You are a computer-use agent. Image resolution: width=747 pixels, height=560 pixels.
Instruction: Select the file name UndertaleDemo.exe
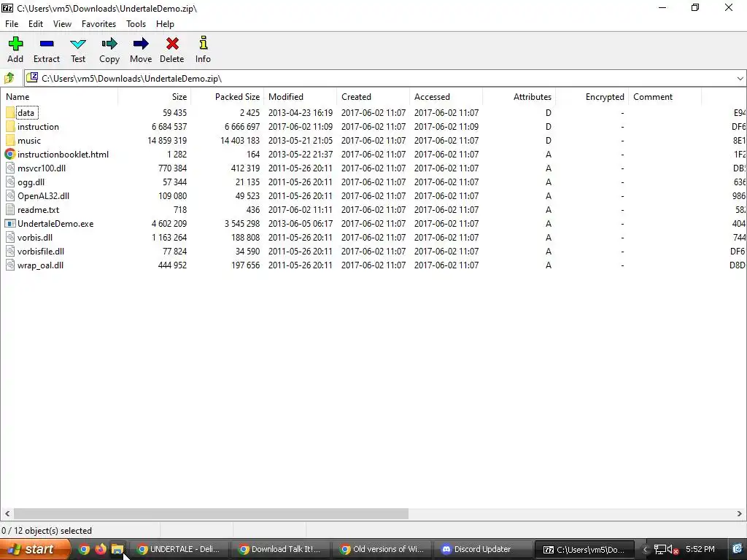tap(55, 223)
